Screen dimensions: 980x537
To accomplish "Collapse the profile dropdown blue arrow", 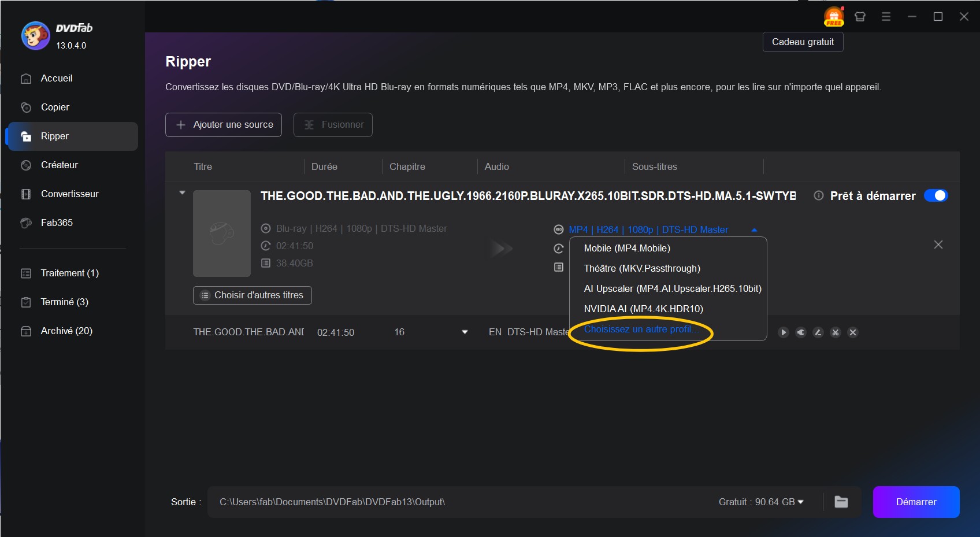I will (754, 229).
